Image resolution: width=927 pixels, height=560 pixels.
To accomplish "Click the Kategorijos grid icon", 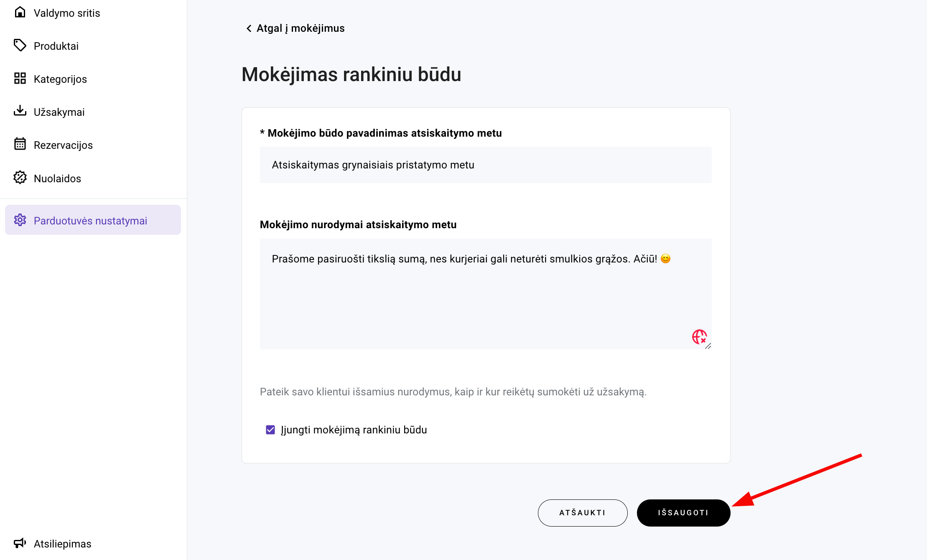I will click(20, 78).
